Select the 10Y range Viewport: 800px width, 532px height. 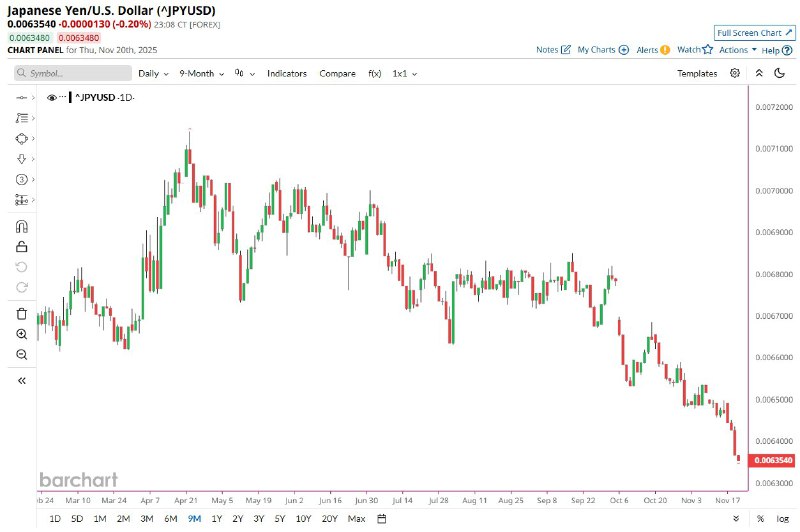(303, 519)
